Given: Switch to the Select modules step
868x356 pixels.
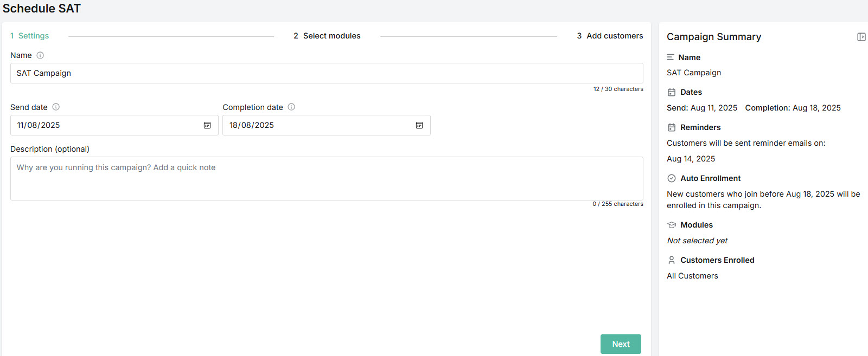Looking at the screenshot, I should 327,36.
